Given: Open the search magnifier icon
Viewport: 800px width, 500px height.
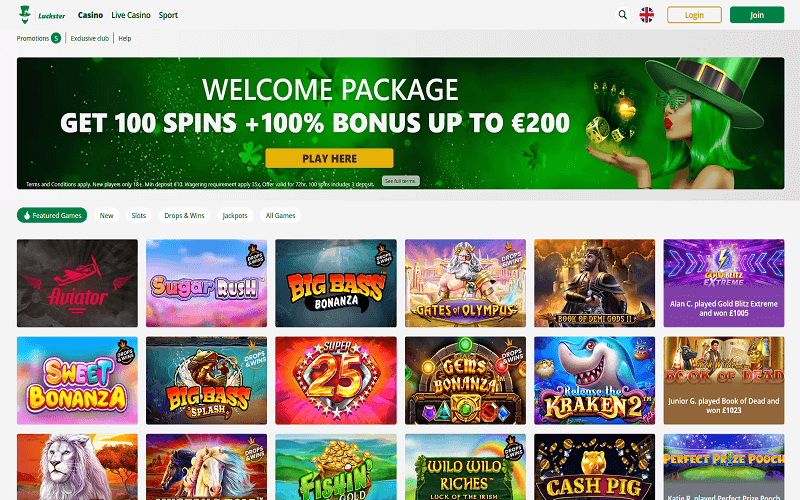Looking at the screenshot, I should click(x=622, y=15).
